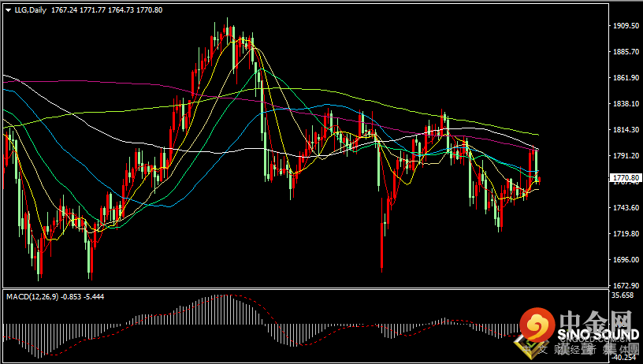Click the 1838.10 price axis label
The height and width of the screenshot is (364, 643).
[626, 104]
